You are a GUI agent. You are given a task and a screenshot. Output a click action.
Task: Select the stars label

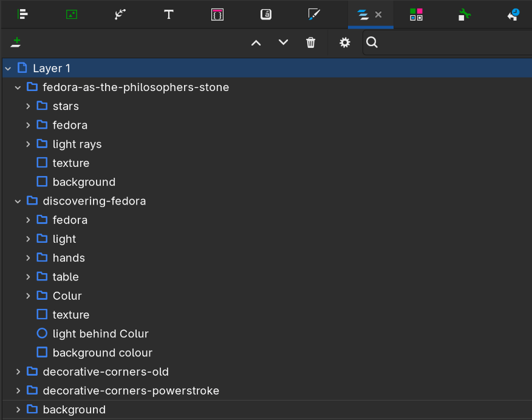[66, 106]
